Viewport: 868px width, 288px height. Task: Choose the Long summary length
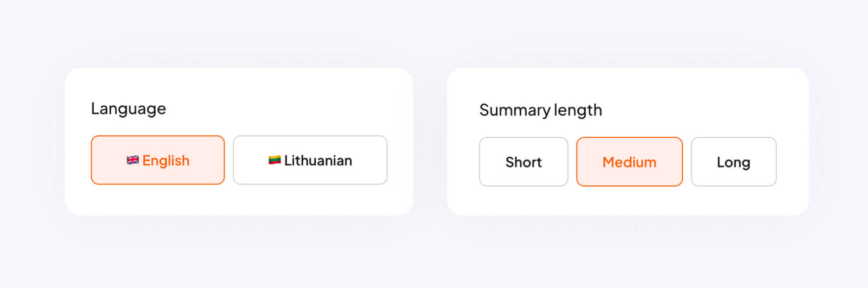[x=733, y=162]
